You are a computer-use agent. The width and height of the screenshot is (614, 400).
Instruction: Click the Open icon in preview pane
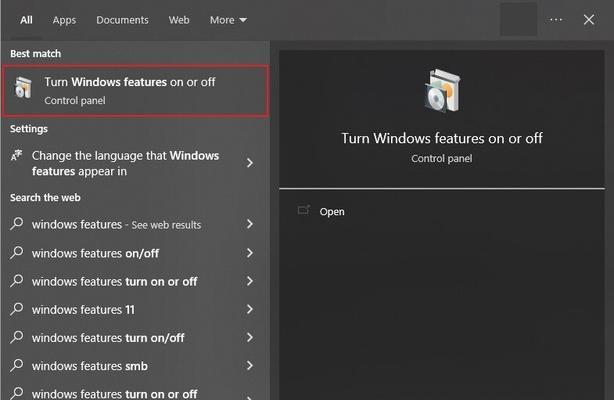(x=303, y=210)
